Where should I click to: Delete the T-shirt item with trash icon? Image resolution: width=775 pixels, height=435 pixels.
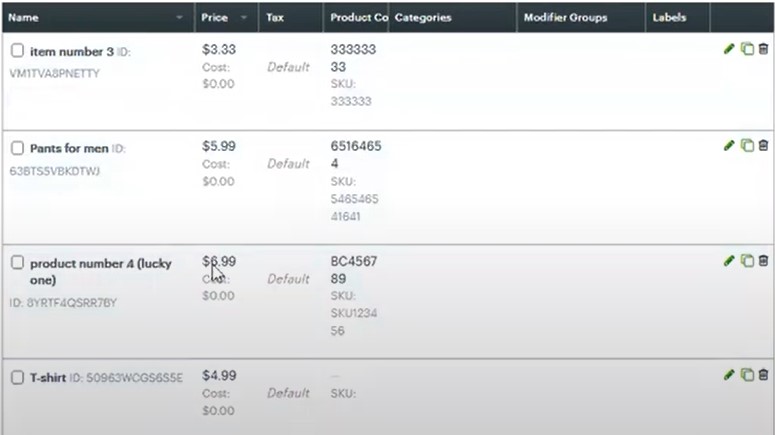click(x=763, y=375)
